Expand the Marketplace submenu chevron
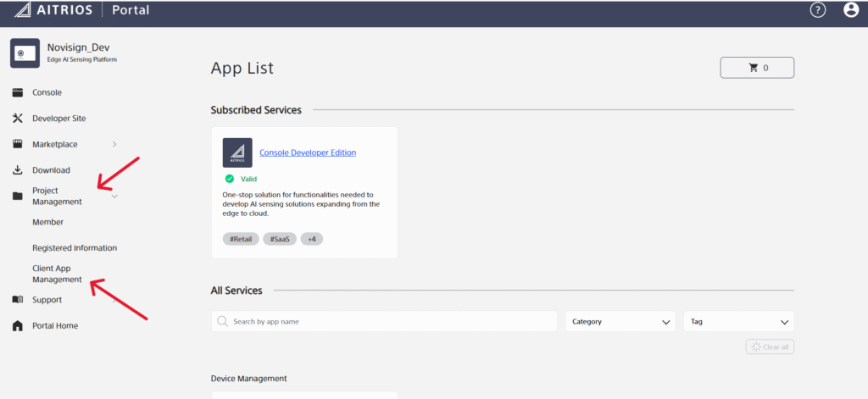868x399 pixels. click(114, 144)
